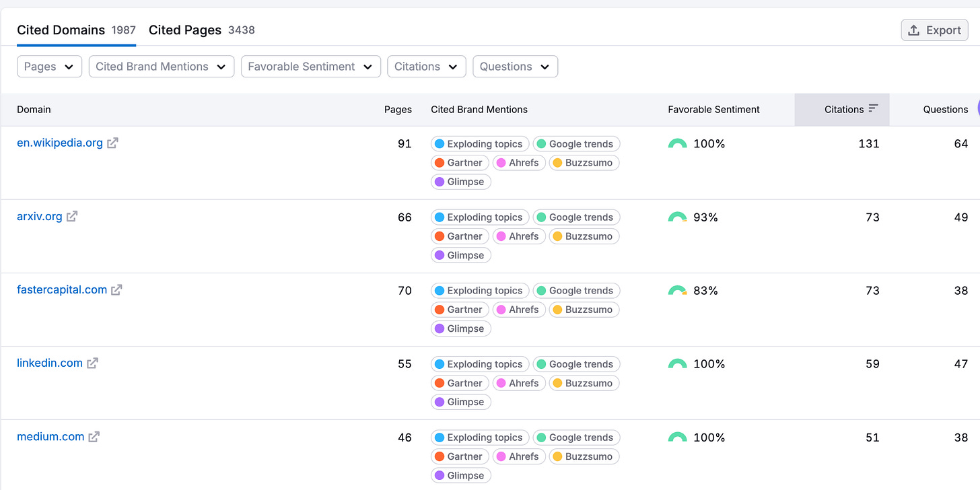Image resolution: width=980 pixels, height=490 pixels.
Task: Click Google trends tag in en.wikipedia.org row
Action: [576, 144]
